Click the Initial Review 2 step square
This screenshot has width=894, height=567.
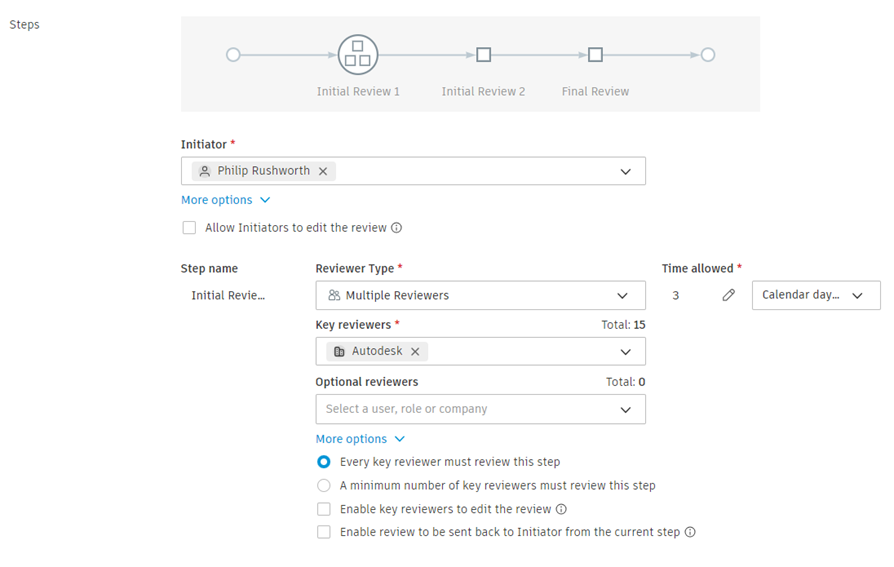(483, 55)
